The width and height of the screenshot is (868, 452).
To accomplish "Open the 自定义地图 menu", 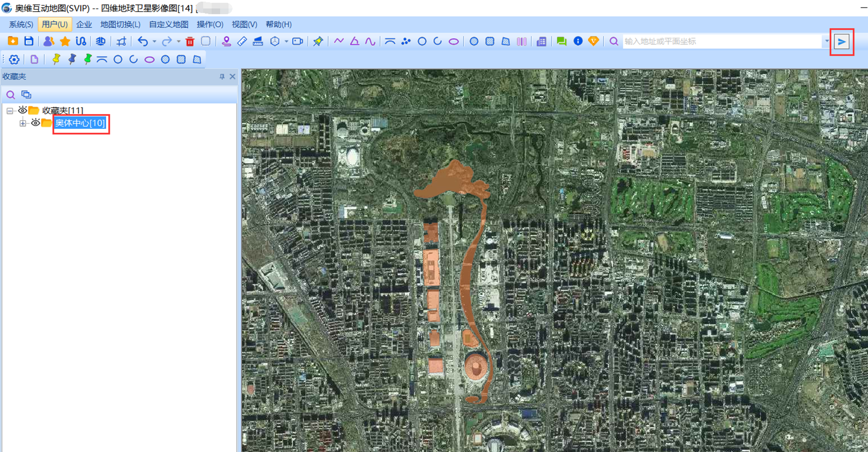I will coord(168,24).
